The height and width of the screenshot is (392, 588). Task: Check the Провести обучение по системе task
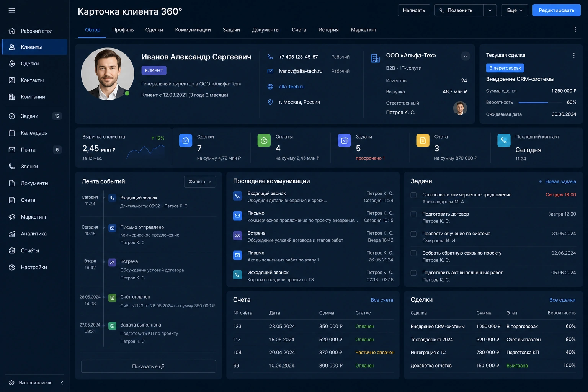point(413,234)
